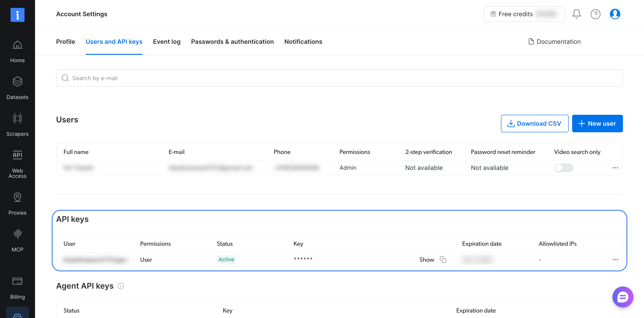Viewport: 644px width, 318px height.
Task: Click the Free credits button
Action: coord(524,14)
